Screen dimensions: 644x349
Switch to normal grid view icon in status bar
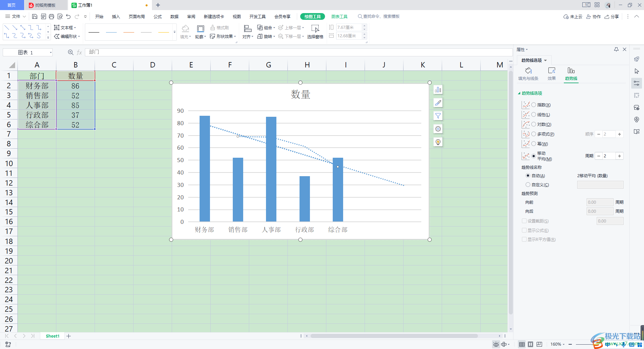click(522, 344)
